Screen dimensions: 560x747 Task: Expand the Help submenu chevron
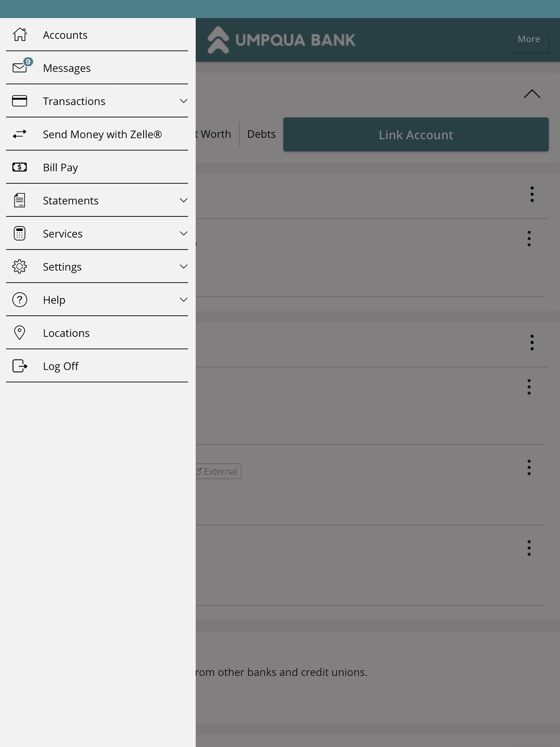[183, 300]
